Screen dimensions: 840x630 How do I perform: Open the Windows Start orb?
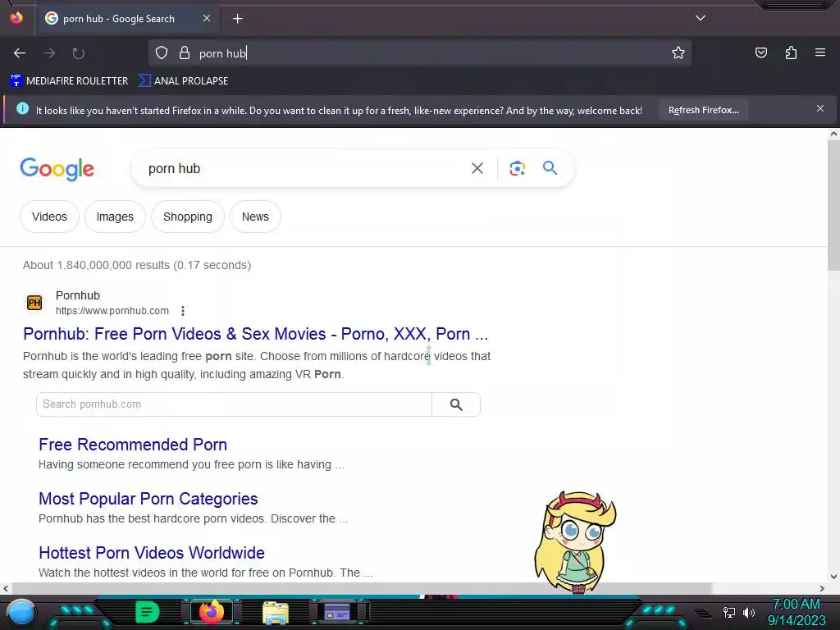point(21,612)
